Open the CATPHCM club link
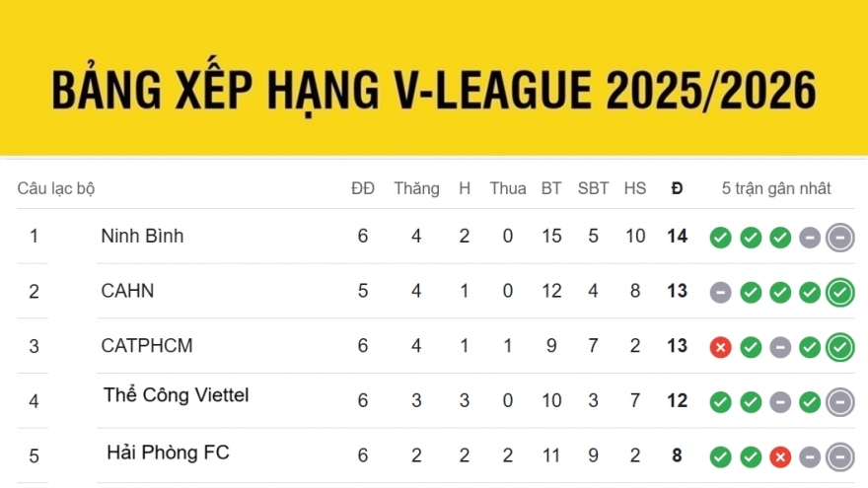 (x=147, y=346)
